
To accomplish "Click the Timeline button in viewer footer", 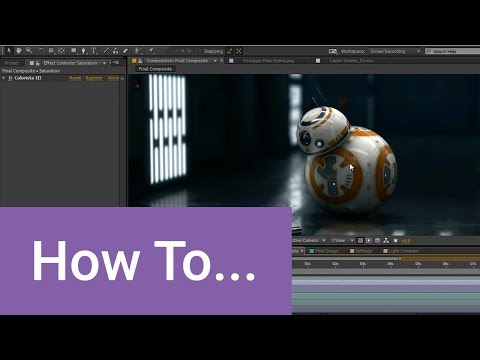I will point(378,240).
